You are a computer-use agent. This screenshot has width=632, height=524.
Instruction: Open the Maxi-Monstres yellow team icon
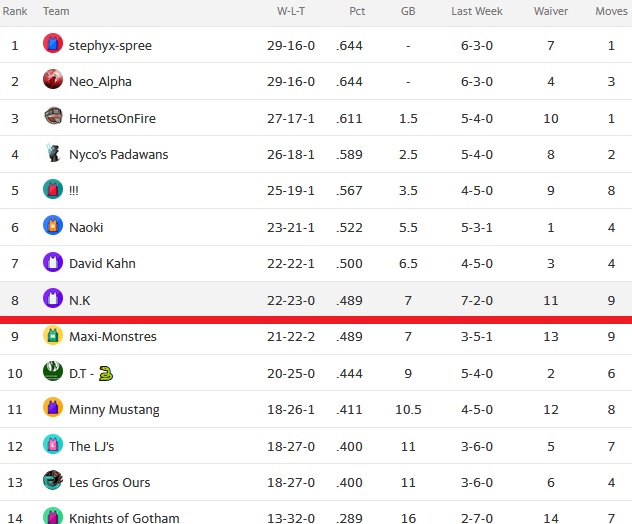pos(53,335)
